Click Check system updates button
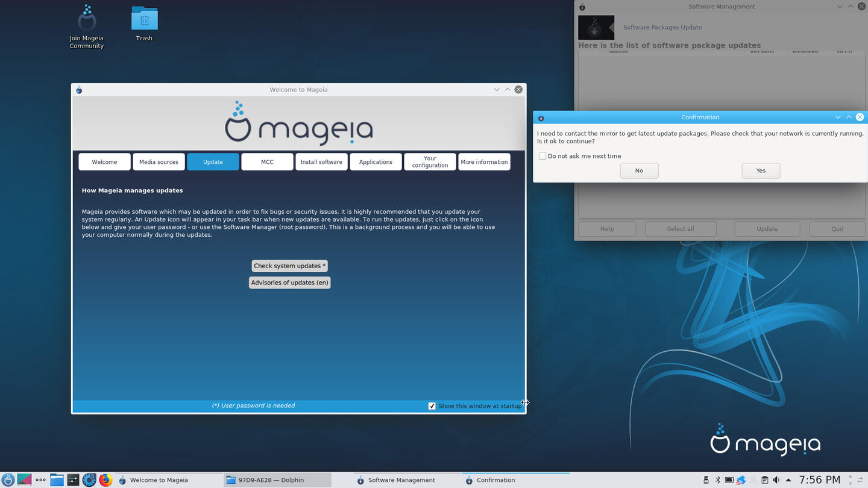 (x=289, y=266)
